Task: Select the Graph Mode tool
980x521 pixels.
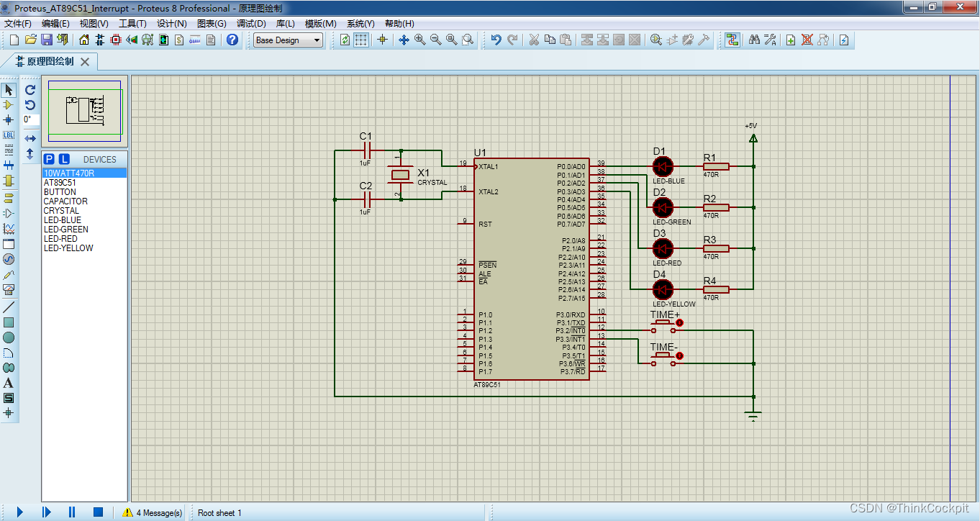Action: click(9, 228)
